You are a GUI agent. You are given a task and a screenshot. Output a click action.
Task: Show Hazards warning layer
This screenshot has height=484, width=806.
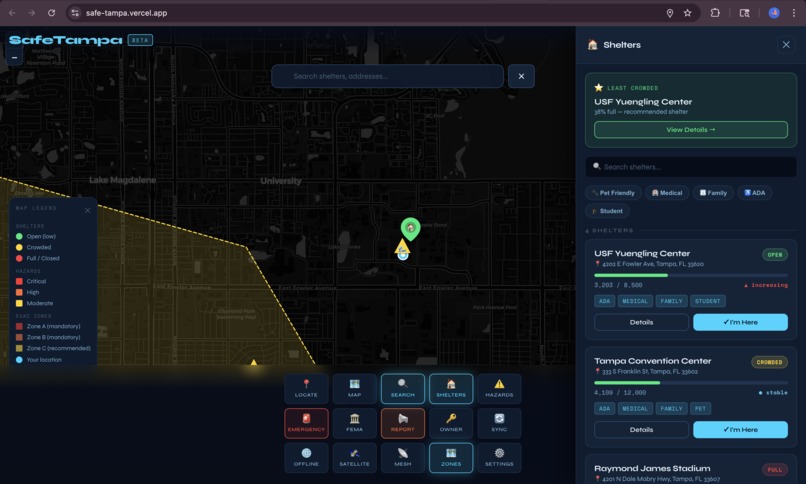(500, 388)
